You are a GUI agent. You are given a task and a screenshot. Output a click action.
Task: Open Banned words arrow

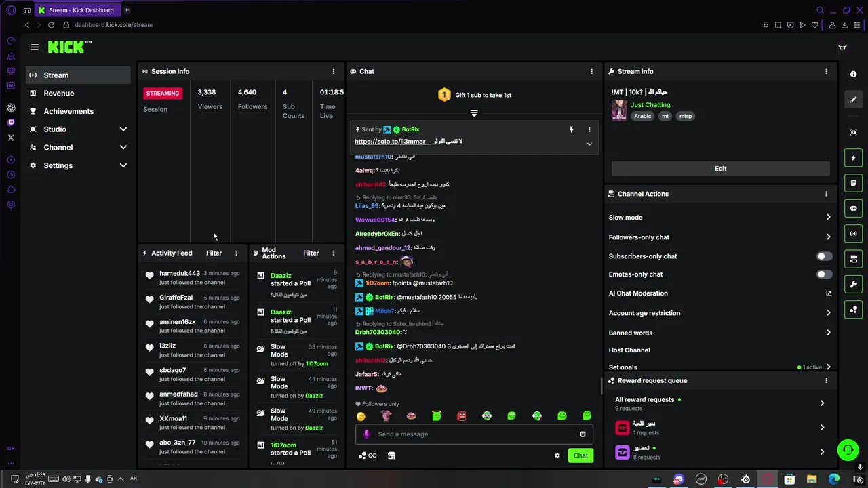click(828, 333)
